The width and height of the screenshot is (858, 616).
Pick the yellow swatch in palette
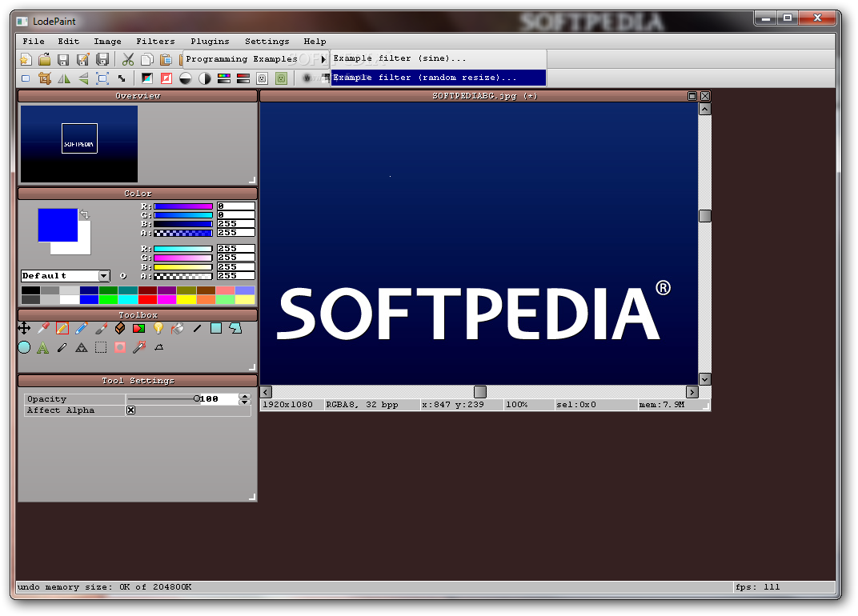pyautogui.click(x=186, y=299)
